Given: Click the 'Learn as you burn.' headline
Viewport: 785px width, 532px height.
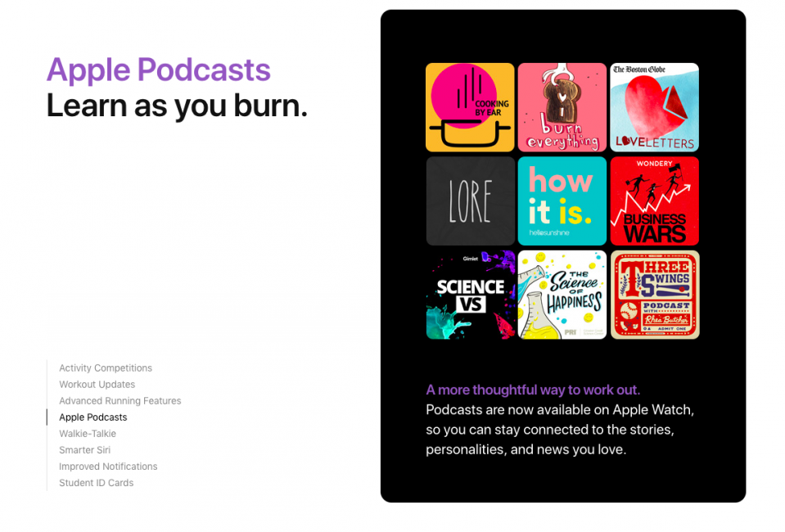Looking at the screenshot, I should click(177, 106).
